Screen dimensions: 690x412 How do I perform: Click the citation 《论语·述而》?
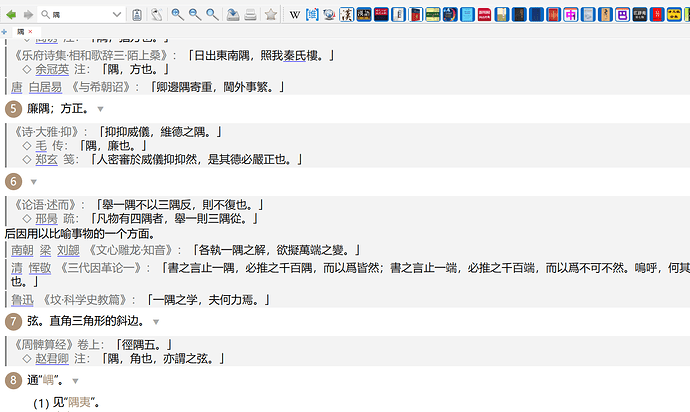(x=46, y=205)
